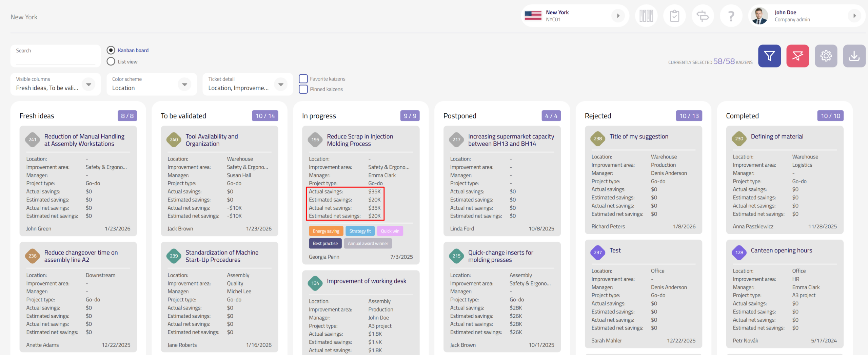Open the New York NYC01 location selector
Image resolution: width=868 pixels, height=355 pixels.
click(x=575, y=16)
